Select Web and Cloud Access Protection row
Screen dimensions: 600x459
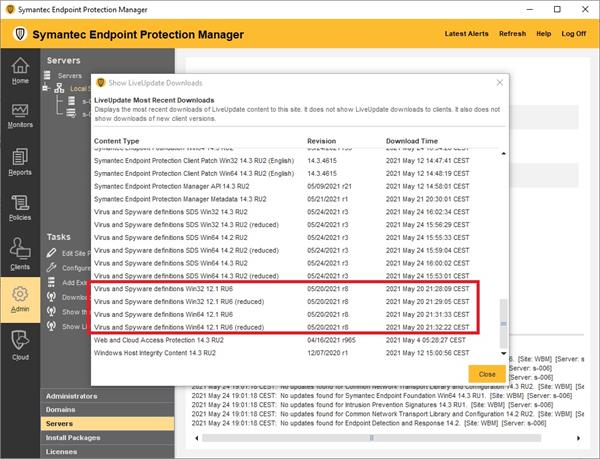pyautogui.click(x=295, y=340)
